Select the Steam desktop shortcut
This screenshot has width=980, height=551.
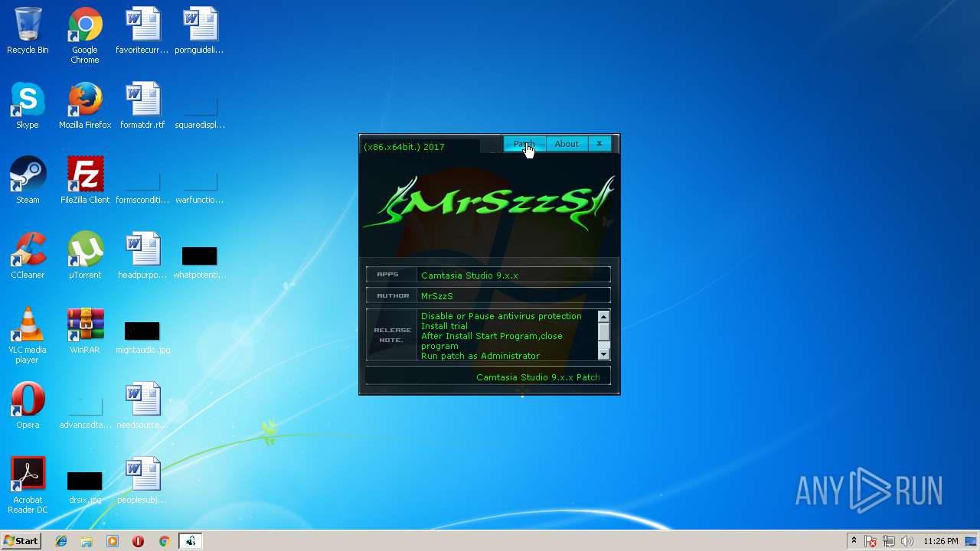pos(28,181)
